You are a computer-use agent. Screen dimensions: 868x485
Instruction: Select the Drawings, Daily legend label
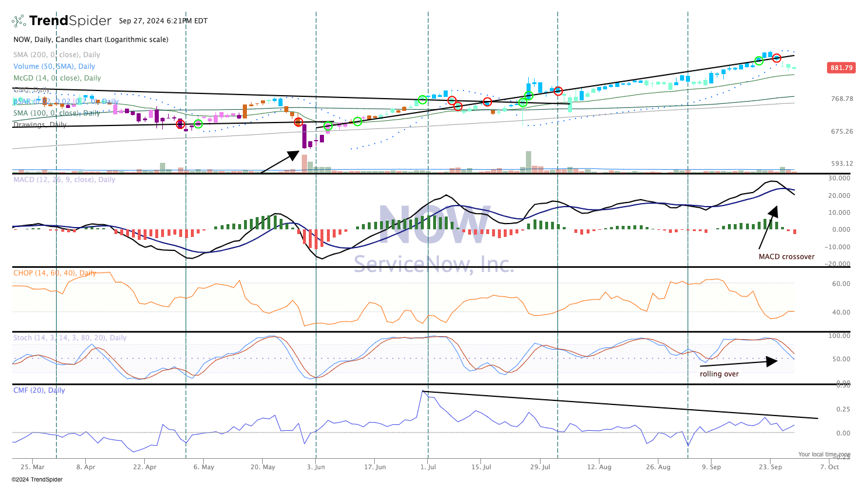pos(40,125)
